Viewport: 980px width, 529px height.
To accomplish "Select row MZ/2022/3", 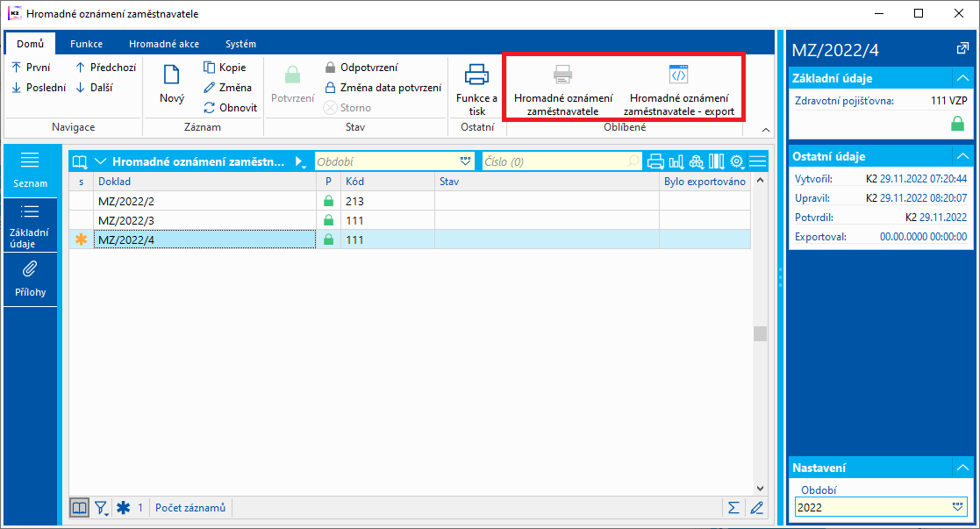I will (x=410, y=221).
